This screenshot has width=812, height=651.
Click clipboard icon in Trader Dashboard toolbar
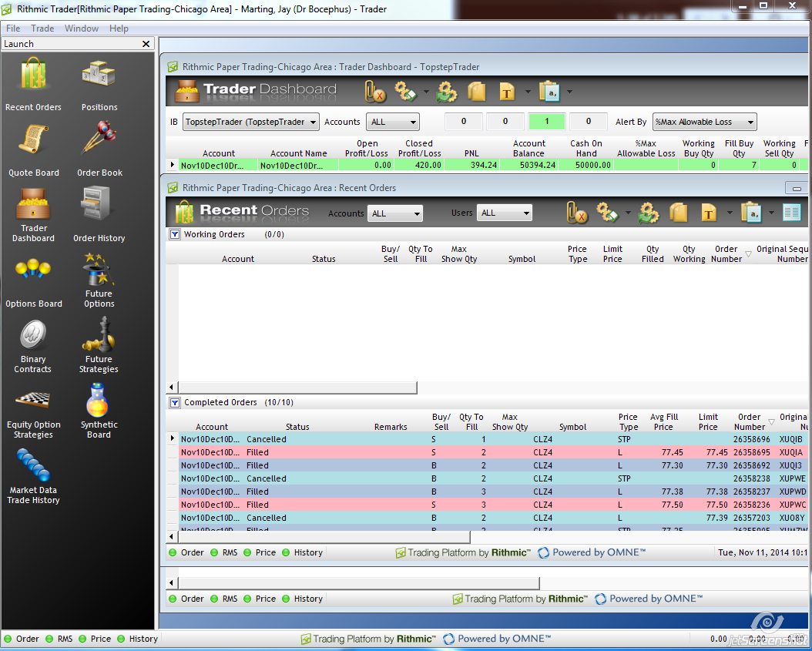click(x=549, y=92)
